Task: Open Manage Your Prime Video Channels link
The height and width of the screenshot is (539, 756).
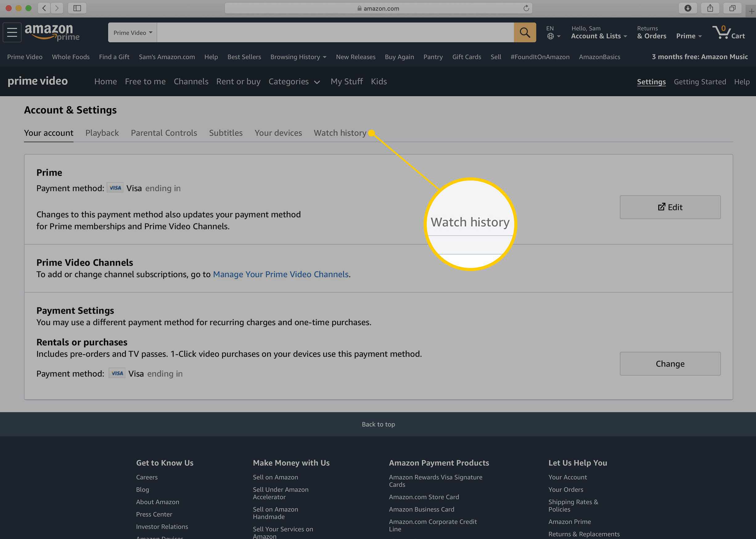Action: [280, 274]
